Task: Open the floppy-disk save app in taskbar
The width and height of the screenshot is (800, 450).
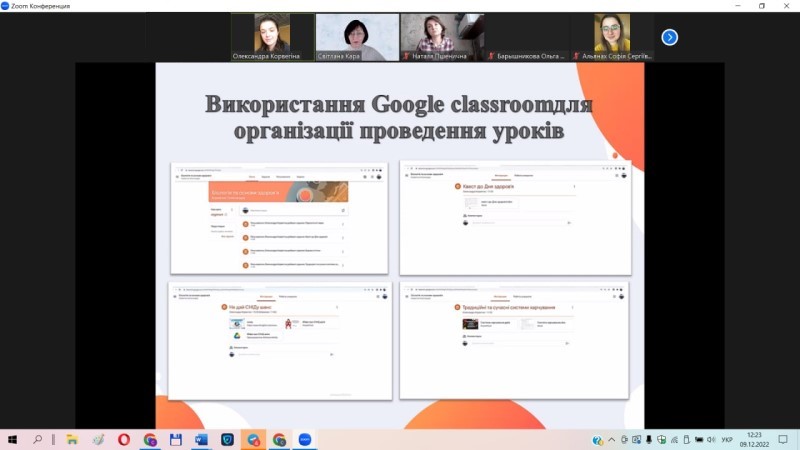Action: (176, 439)
